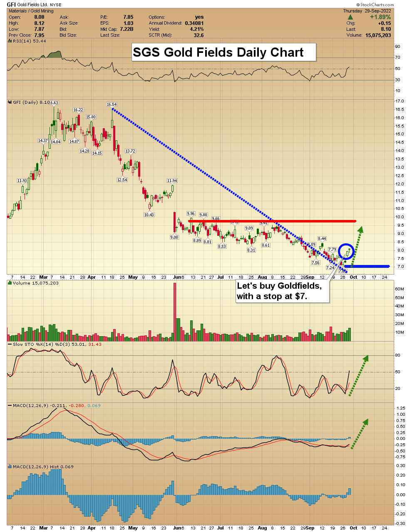
Task: Click the 9.08 price label
Action: [174, 237]
